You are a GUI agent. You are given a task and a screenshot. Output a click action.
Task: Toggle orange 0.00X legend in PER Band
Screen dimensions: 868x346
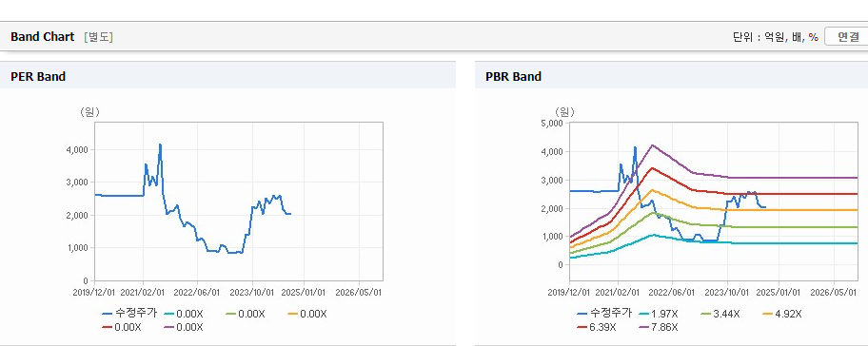307,314
